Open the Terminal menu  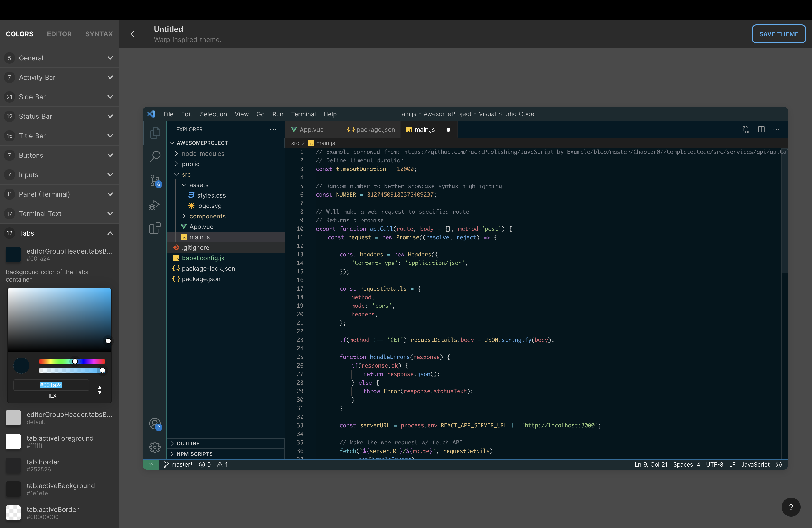pos(303,114)
